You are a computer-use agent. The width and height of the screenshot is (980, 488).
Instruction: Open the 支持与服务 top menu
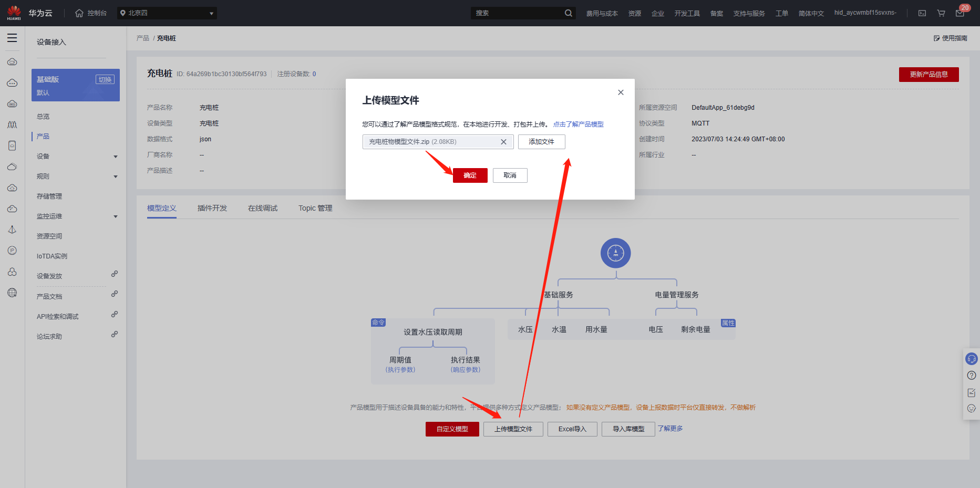pyautogui.click(x=749, y=13)
